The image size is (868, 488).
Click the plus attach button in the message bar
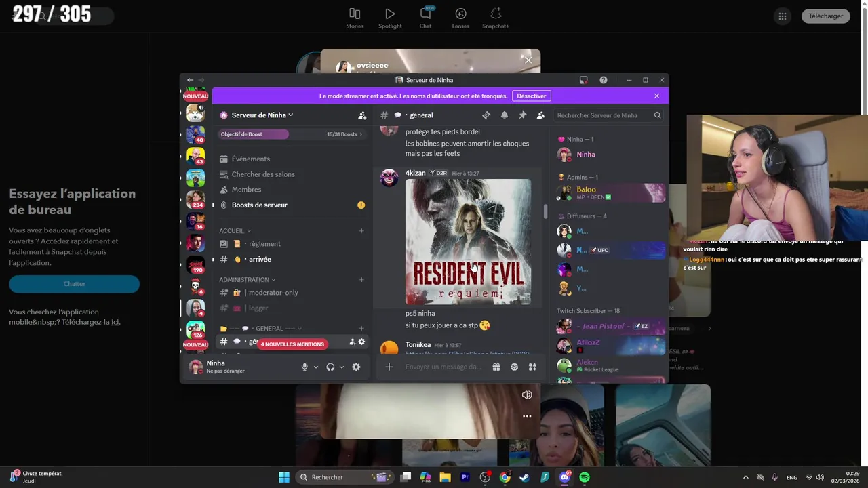[389, 367]
